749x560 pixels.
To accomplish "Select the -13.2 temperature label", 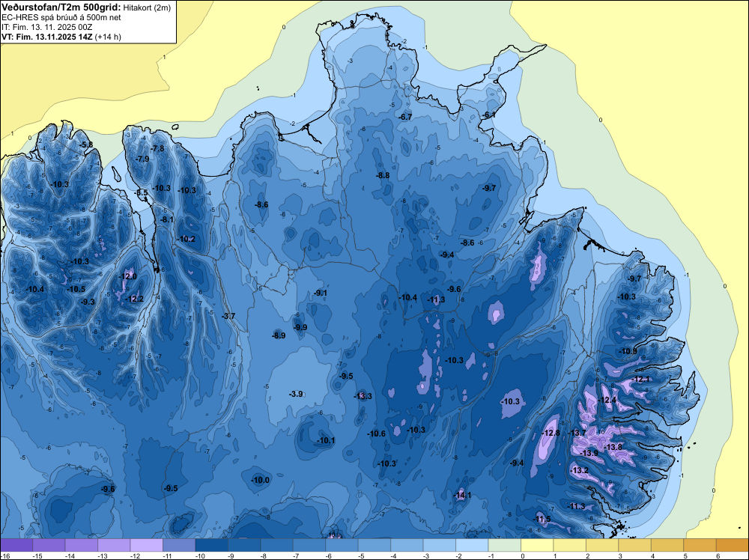I will point(580,471).
